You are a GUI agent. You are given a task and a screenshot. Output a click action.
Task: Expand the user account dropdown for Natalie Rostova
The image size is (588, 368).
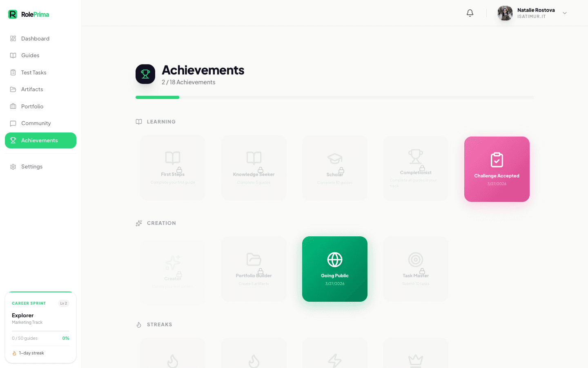[565, 13]
